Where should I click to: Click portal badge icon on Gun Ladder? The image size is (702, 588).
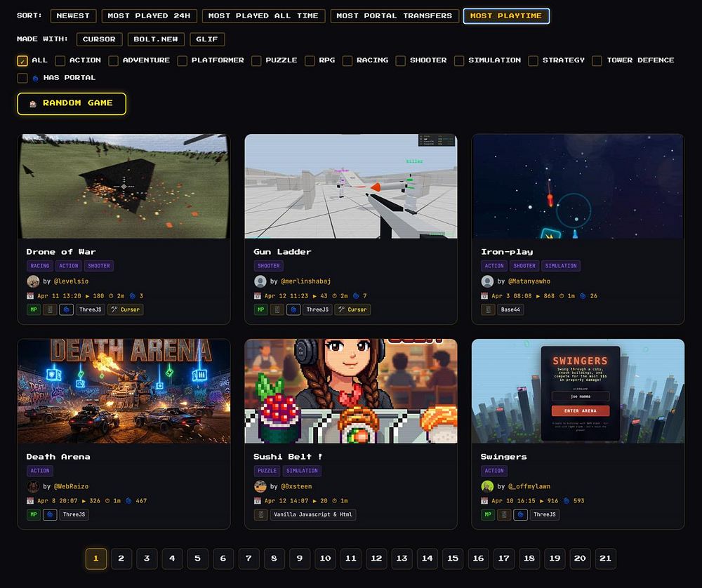[x=293, y=309]
